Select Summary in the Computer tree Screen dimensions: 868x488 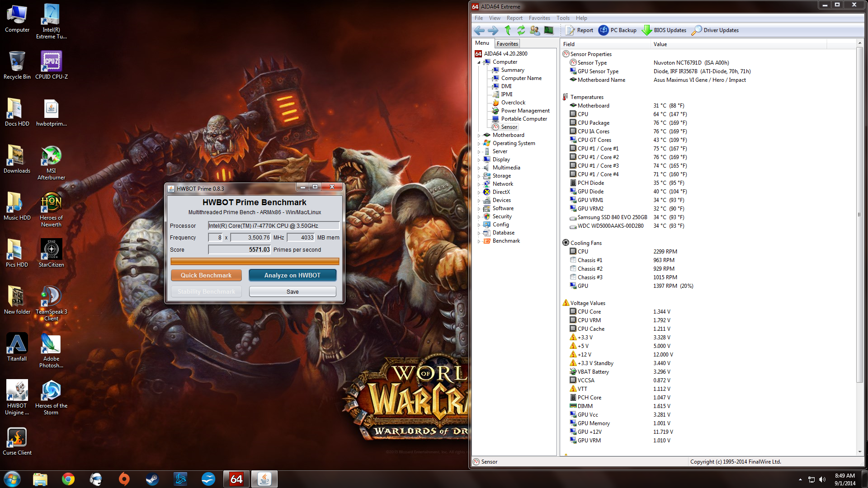(x=513, y=70)
